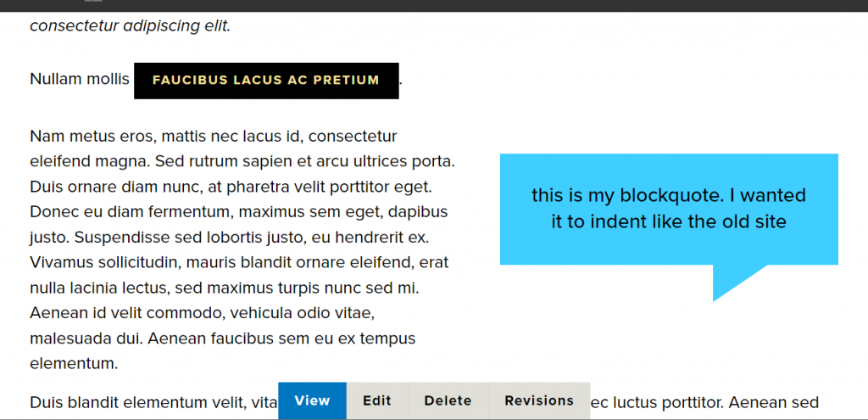Click the 'Suspendisse sed lobortis justo' line
The image size is (868, 420).
coord(229,237)
